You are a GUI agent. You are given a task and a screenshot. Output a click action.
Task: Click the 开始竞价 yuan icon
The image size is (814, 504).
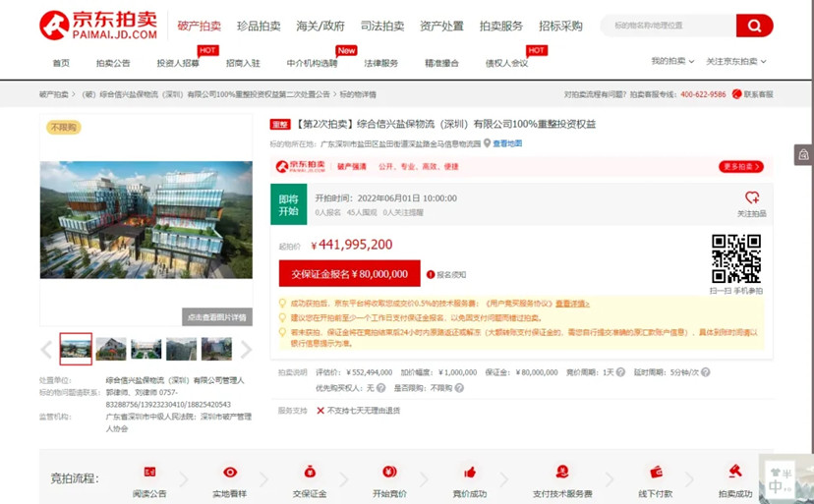coord(389,472)
